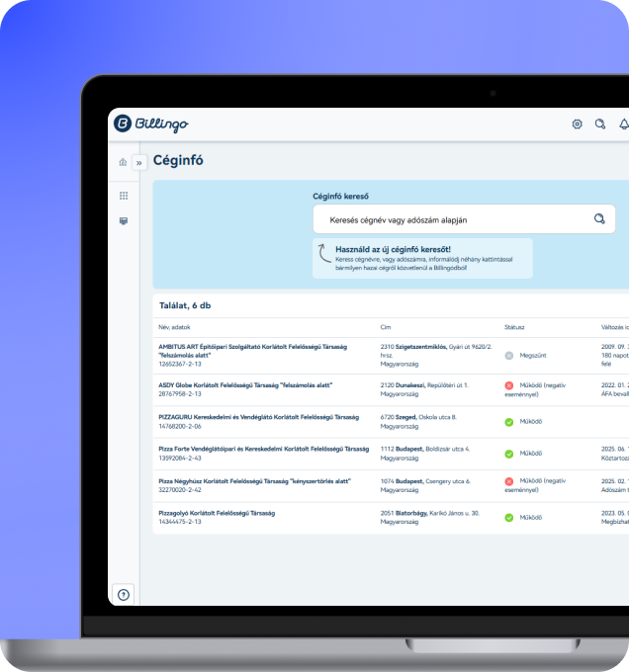Viewport: 629px width, 672px height.
Task: Click tax number 14768200-2-06
Action: 180,427
